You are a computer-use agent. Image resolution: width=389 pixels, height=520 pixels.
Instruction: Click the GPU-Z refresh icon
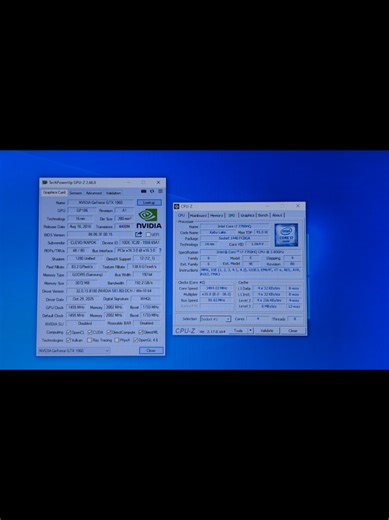pos(152,191)
